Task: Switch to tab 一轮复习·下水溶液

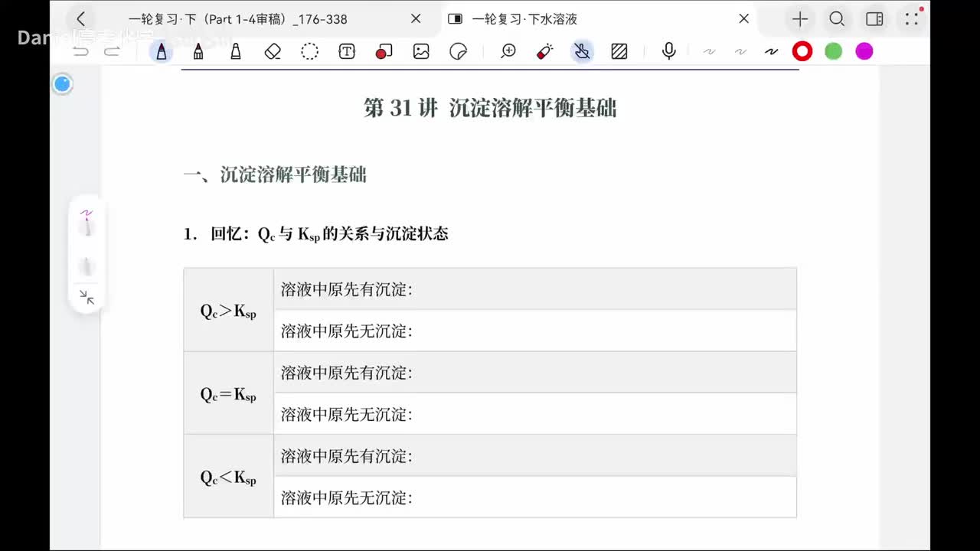Action: (x=524, y=19)
